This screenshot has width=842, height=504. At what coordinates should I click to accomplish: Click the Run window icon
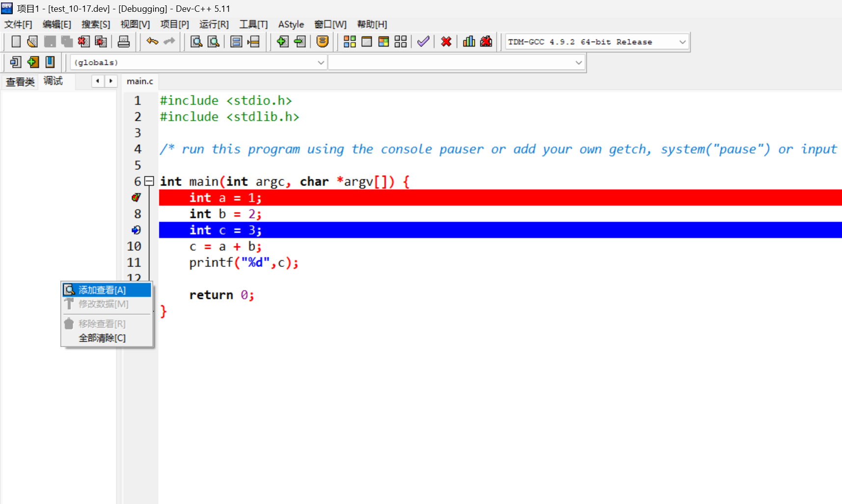367,42
